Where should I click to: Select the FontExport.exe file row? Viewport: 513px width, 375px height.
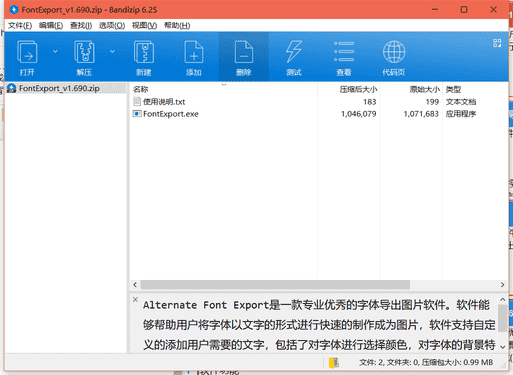pyautogui.click(x=318, y=114)
